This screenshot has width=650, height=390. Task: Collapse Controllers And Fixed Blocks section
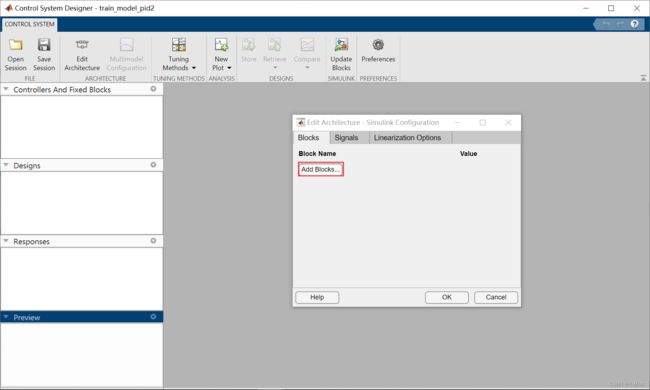[x=6, y=89]
